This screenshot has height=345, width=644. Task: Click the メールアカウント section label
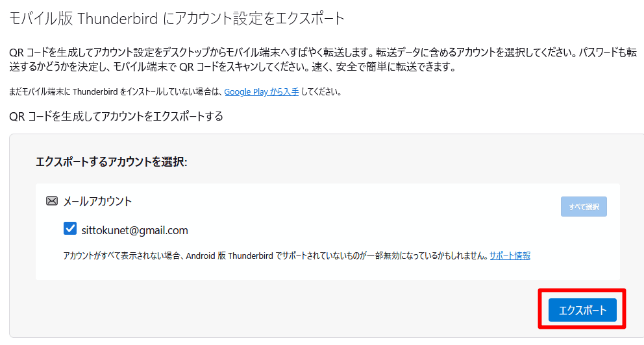(x=97, y=202)
